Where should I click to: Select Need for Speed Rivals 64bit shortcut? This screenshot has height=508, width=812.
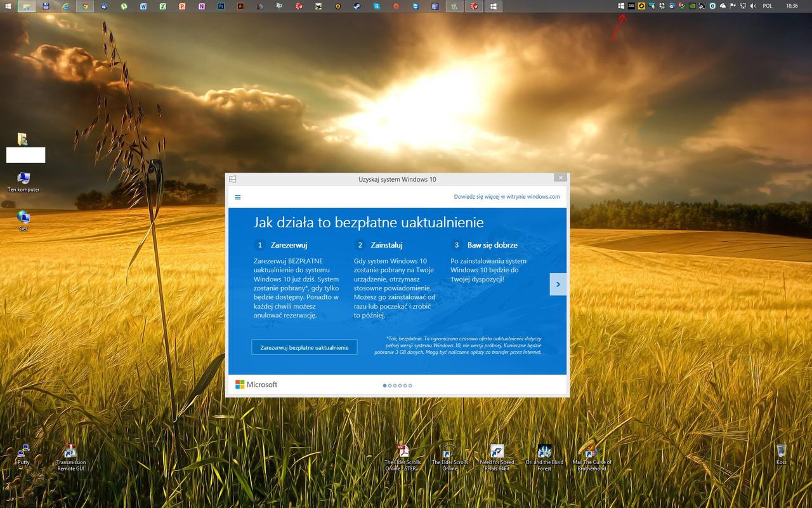click(497, 457)
